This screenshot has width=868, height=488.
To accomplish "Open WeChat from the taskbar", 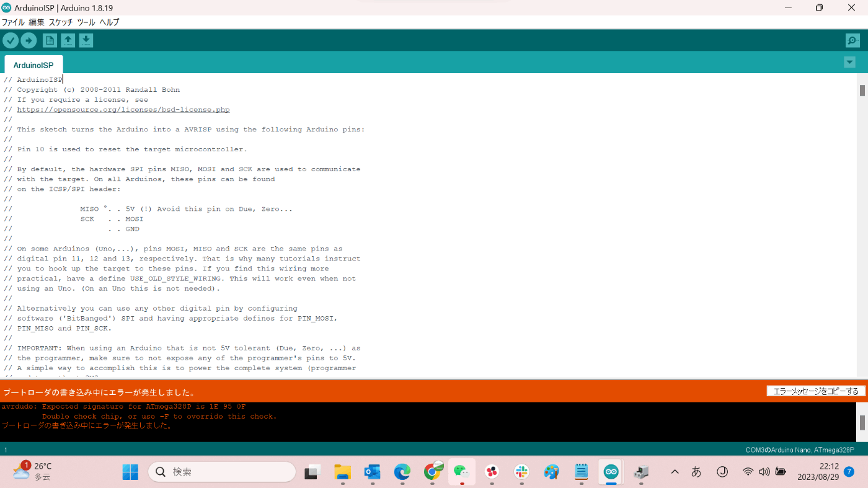I will (x=462, y=472).
